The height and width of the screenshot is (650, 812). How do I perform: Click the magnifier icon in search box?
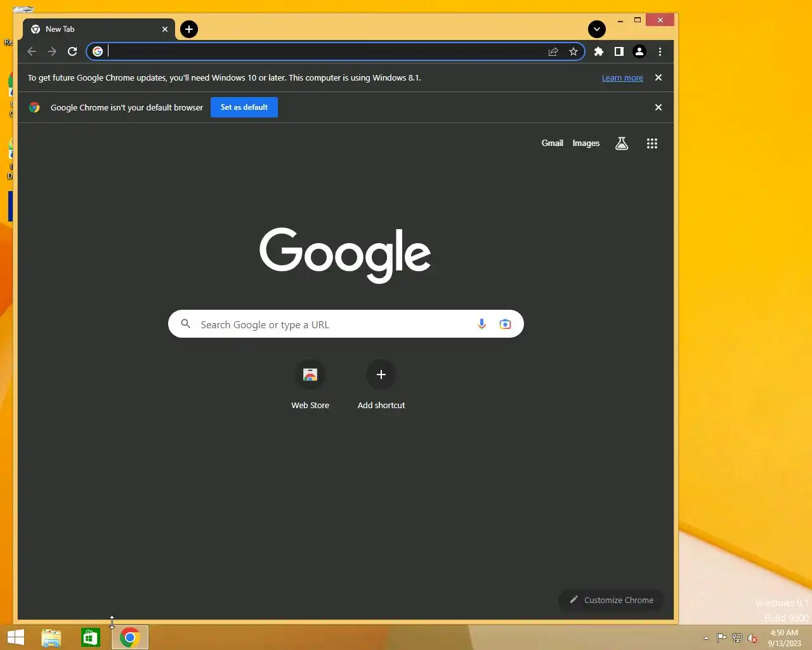coord(186,324)
